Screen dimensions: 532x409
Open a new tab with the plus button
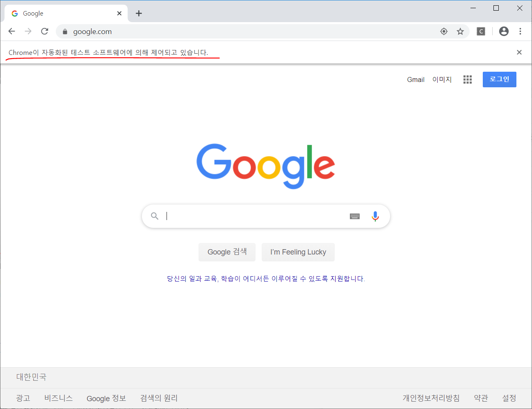click(x=139, y=14)
